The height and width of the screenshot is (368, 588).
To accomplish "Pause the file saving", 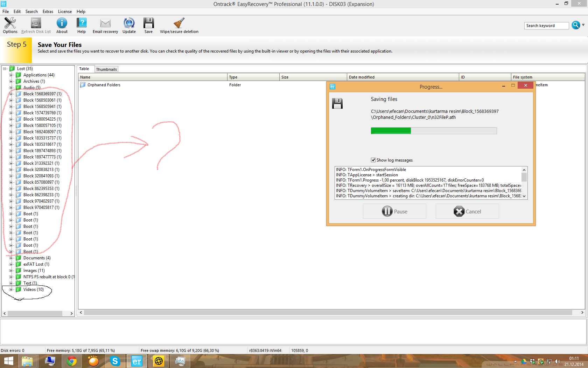I will click(394, 211).
